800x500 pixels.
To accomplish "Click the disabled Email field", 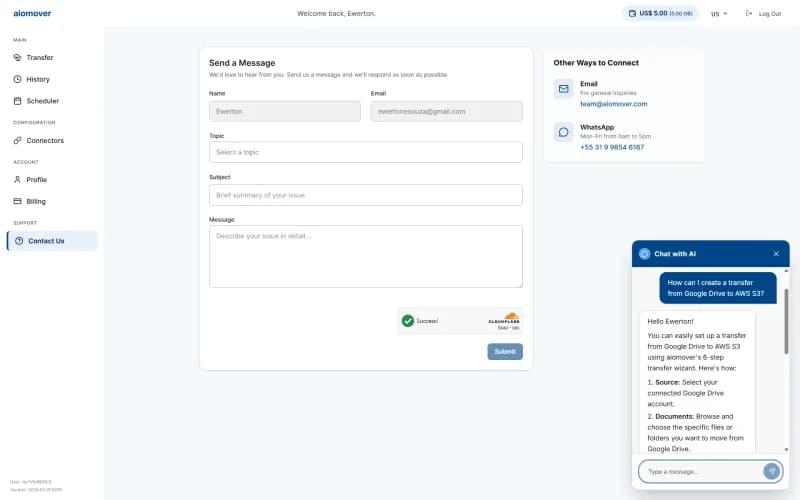I will click(x=446, y=111).
